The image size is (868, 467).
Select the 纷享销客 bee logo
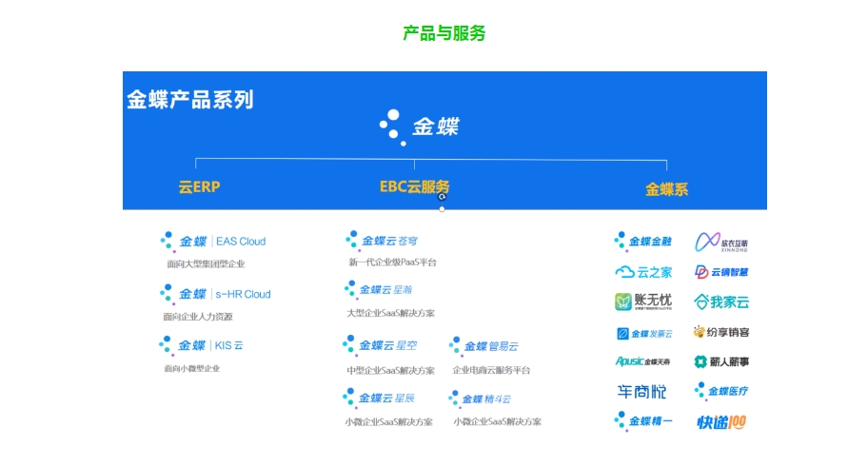(x=721, y=332)
